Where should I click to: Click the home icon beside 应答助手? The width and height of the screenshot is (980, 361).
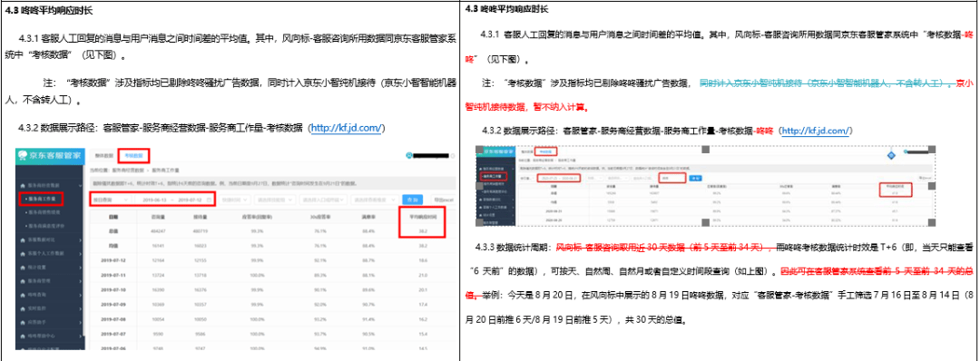[x=23, y=321]
